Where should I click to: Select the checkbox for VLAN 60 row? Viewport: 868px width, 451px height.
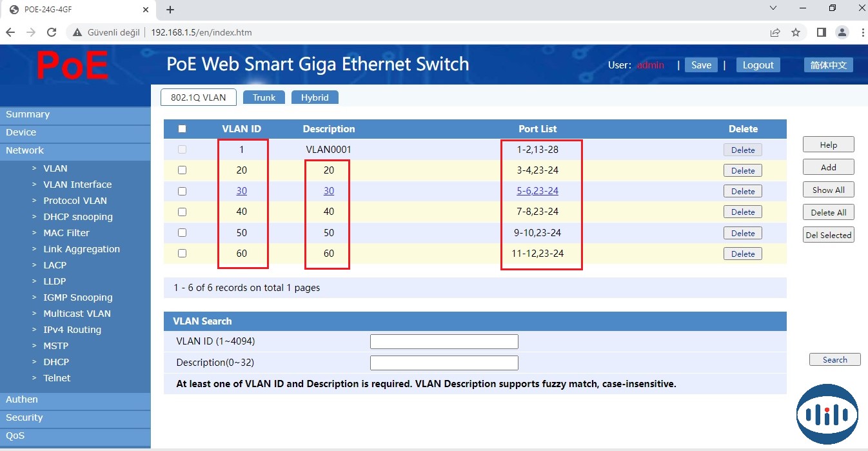(182, 254)
